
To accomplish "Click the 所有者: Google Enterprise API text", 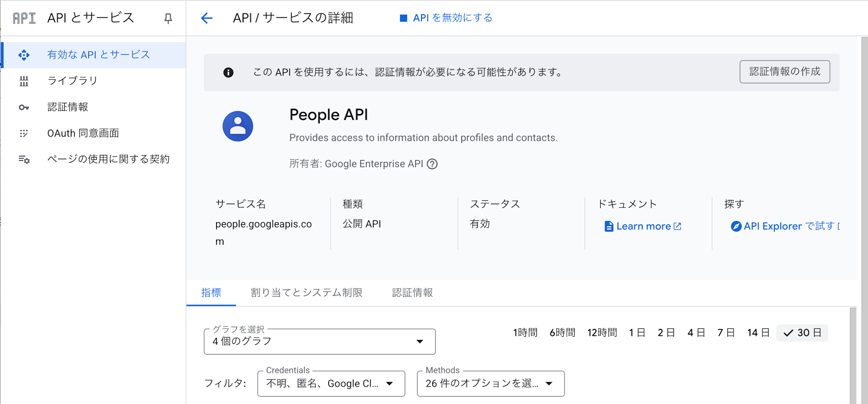I will pyautogui.click(x=356, y=164).
